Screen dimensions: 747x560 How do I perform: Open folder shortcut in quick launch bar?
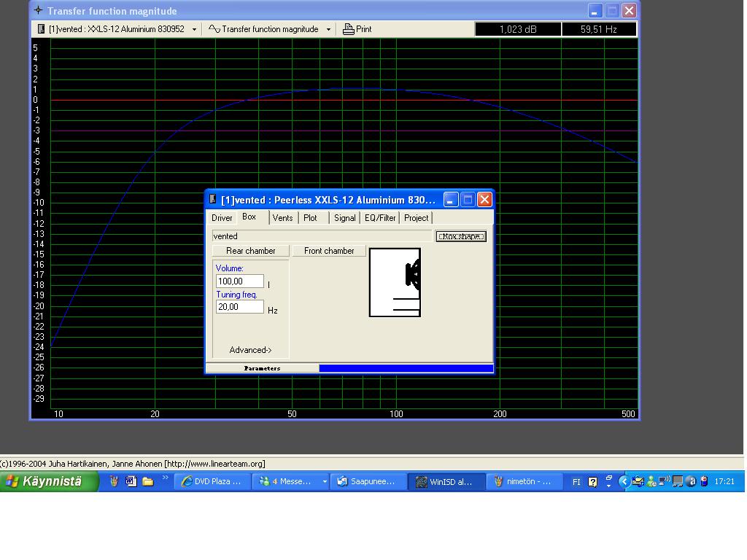coord(147,481)
